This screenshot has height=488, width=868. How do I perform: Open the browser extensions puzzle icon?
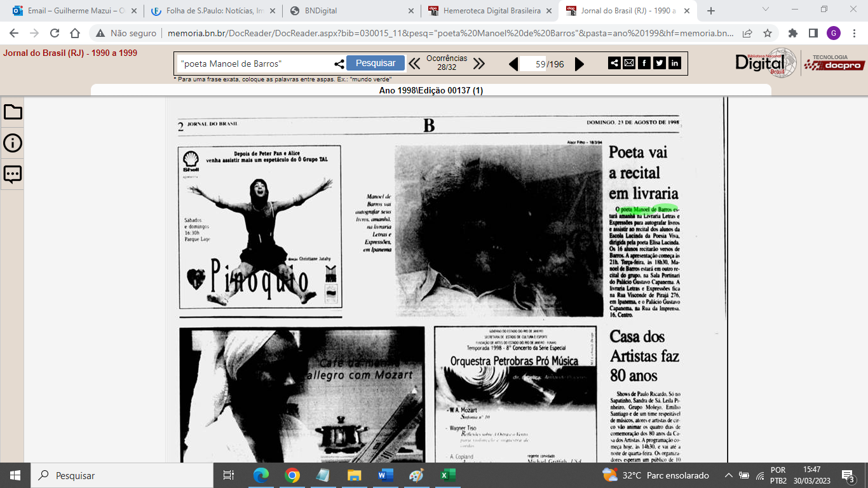(x=793, y=33)
